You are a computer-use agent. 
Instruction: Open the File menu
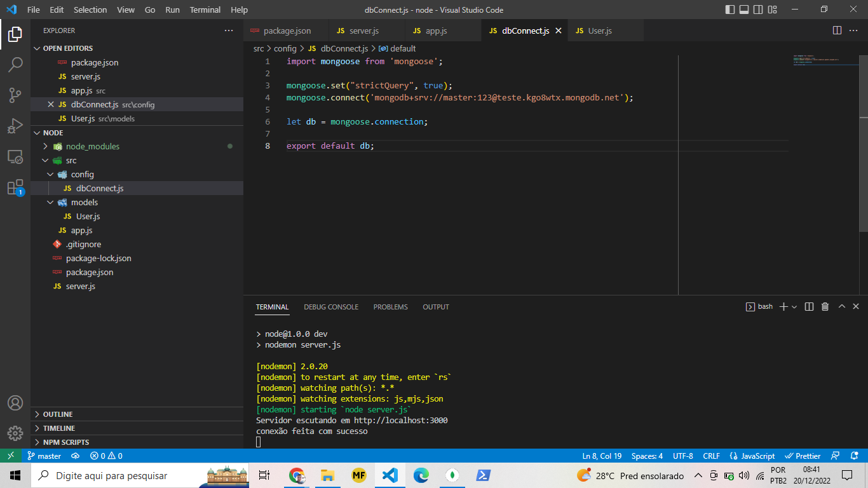[x=33, y=10]
